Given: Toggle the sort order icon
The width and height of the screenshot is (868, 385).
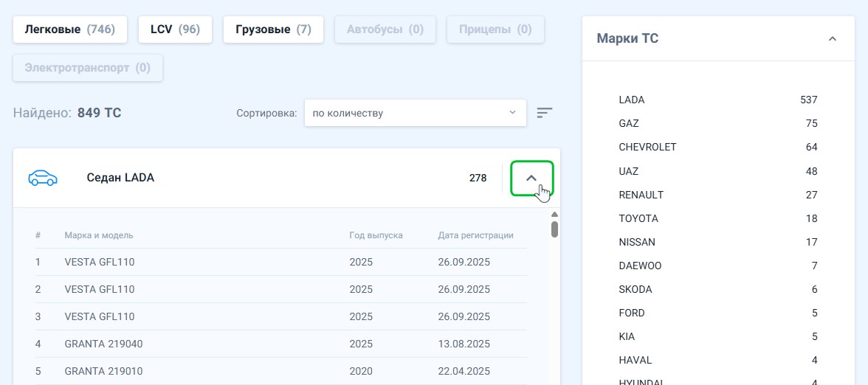Looking at the screenshot, I should (545, 113).
